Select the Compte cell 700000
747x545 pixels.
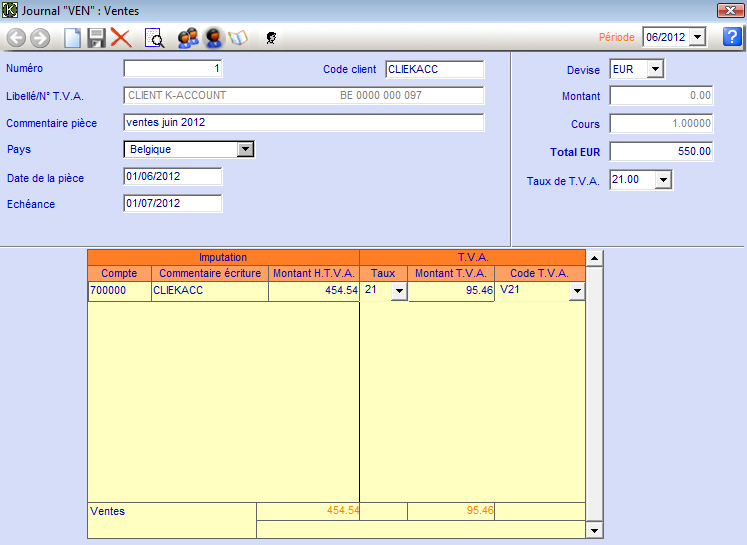pos(120,291)
